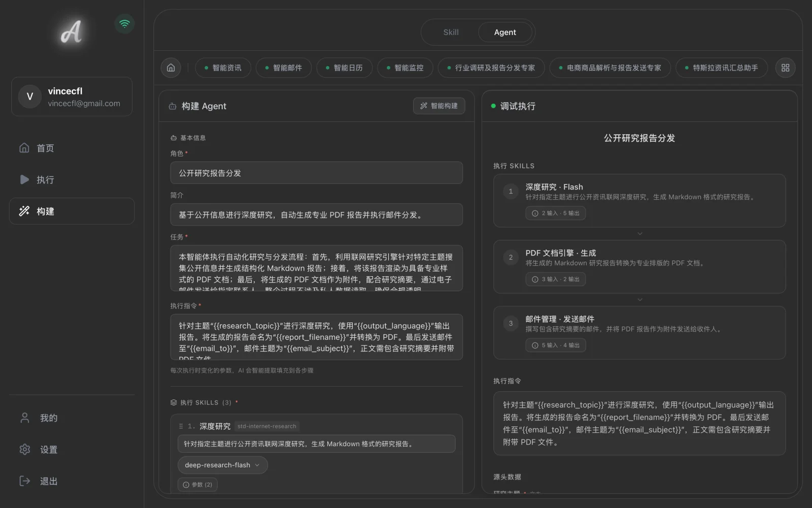812x508 pixels.
Task: Click the std-internet-research tag
Action: tap(267, 426)
